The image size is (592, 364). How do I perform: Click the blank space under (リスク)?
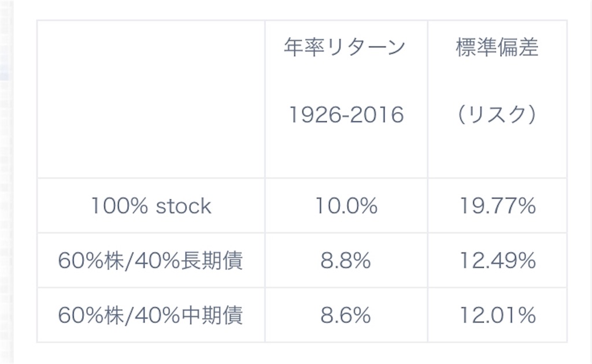[x=497, y=151]
